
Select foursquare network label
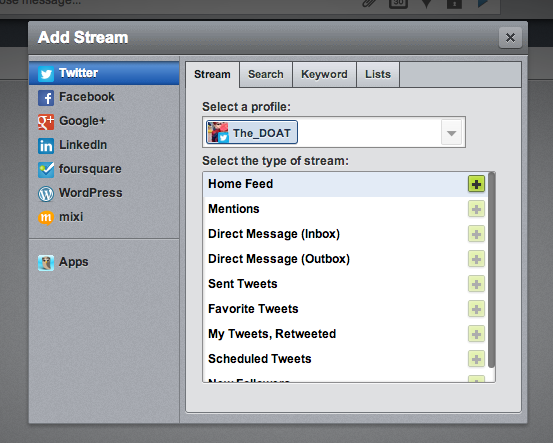click(90, 169)
